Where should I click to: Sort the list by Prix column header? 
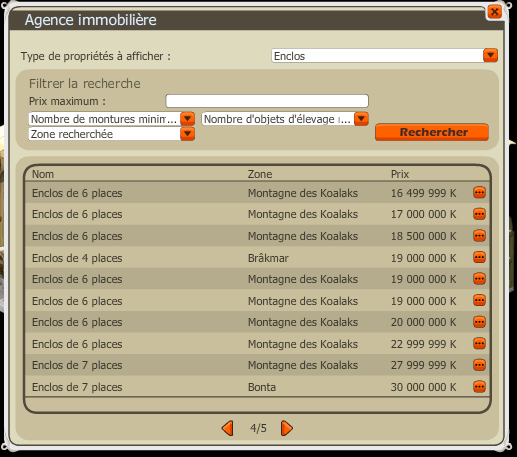[400, 174]
